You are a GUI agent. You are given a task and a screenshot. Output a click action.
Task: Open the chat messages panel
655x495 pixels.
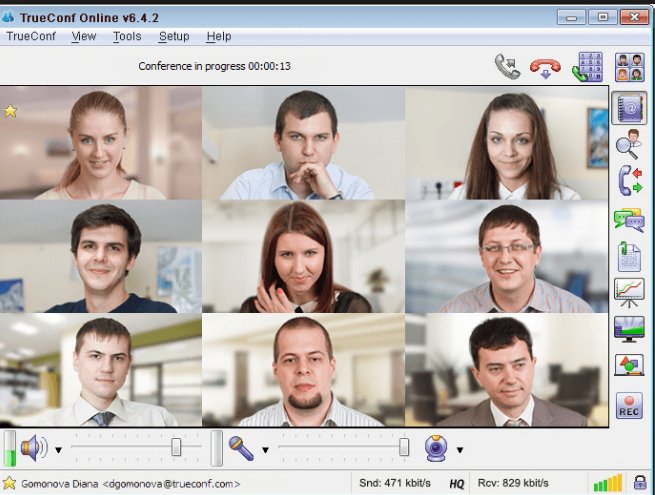(629, 219)
